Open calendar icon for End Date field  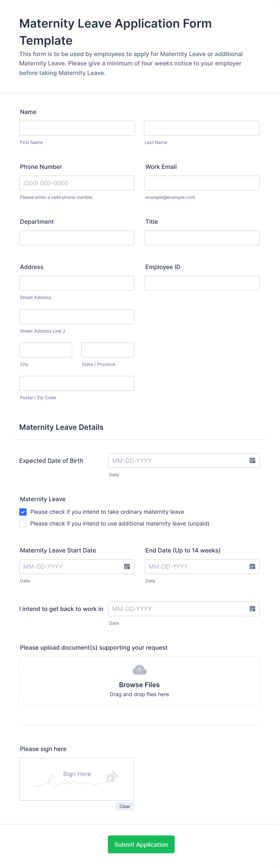[252, 566]
